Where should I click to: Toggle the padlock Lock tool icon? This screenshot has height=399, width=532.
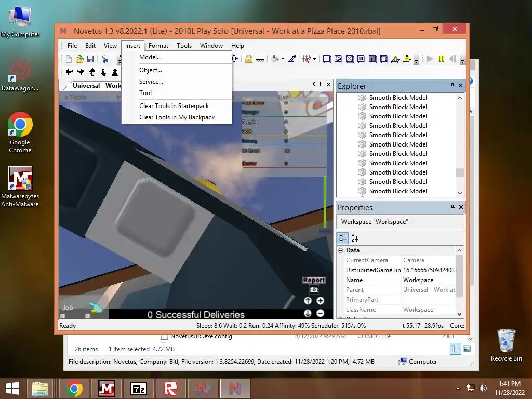click(x=249, y=59)
